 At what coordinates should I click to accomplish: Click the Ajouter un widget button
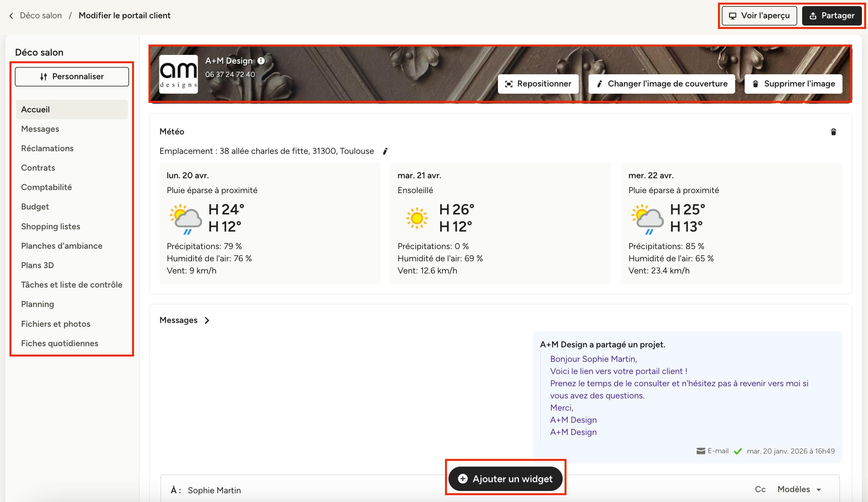pyautogui.click(x=506, y=479)
